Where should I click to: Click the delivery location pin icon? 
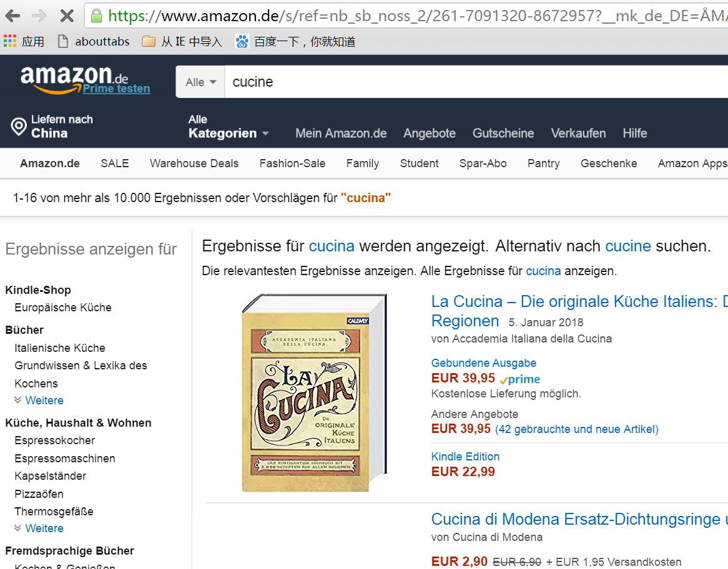coord(19,126)
